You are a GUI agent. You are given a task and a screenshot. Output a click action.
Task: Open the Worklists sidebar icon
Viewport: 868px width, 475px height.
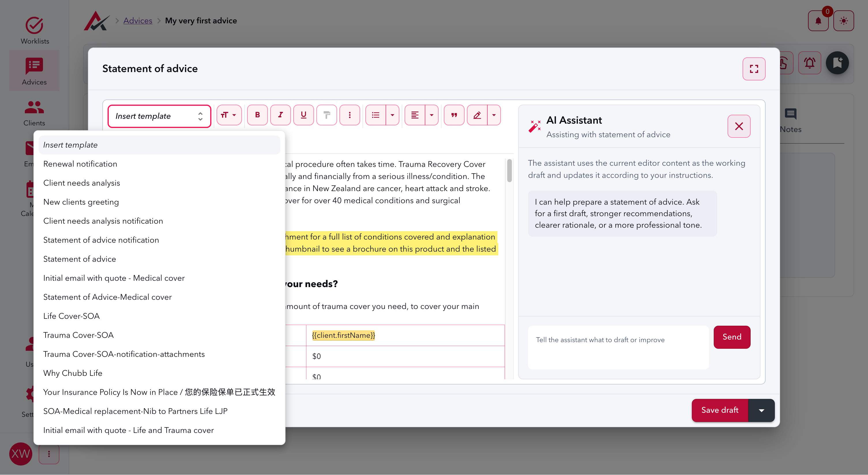34,30
